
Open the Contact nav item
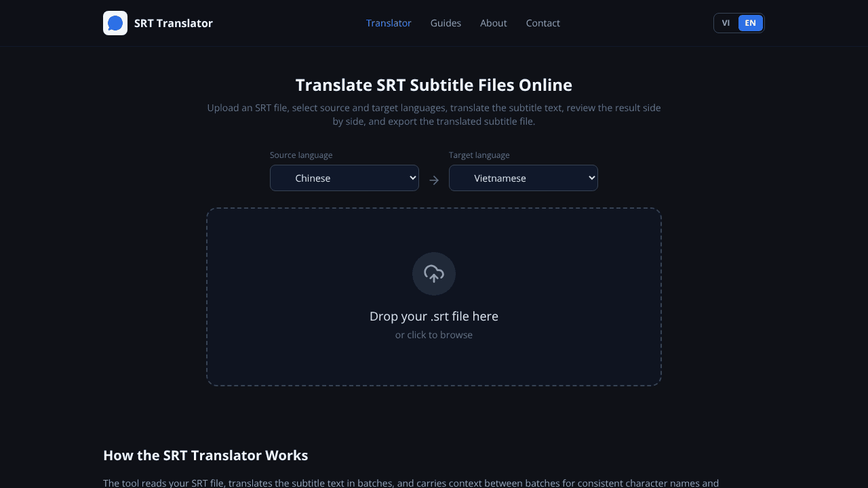542,23
